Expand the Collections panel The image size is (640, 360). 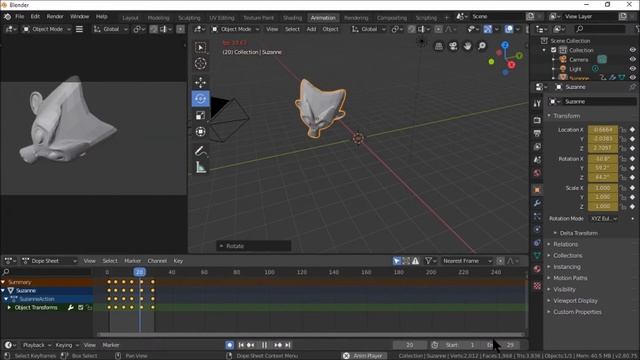(x=549, y=256)
